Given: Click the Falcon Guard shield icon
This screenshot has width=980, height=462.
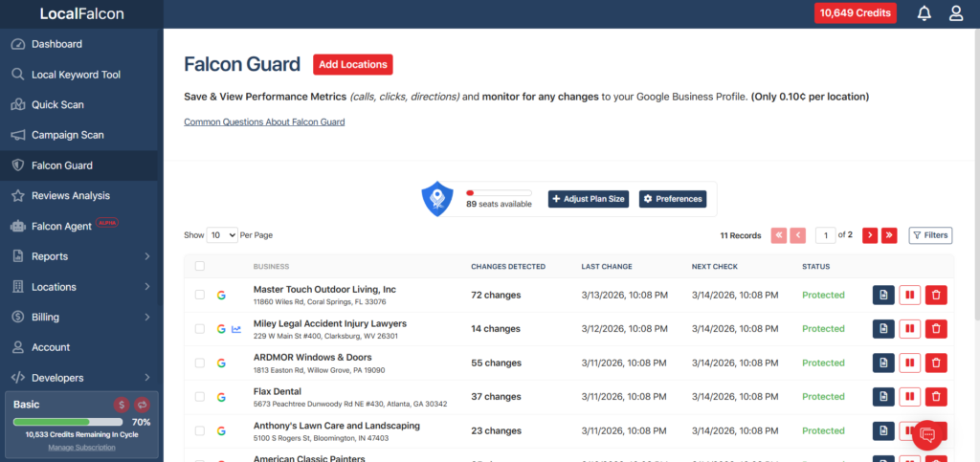Looking at the screenshot, I should point(437,199).
